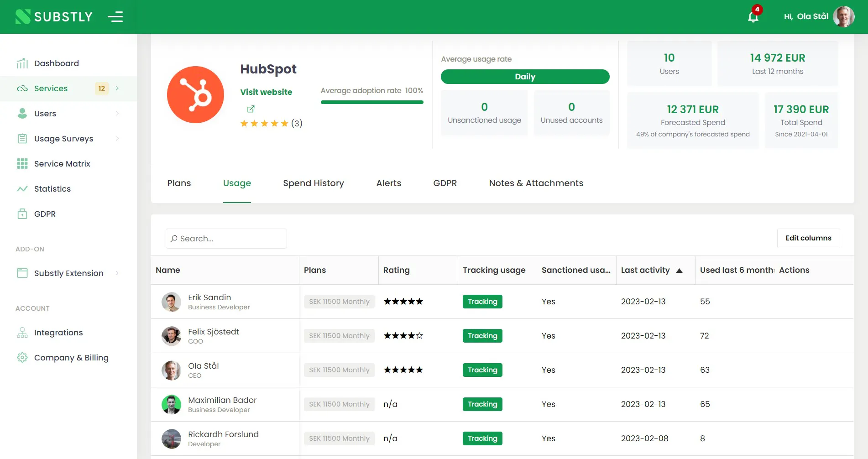Screen dimensions: 868x459
Task: Click the GDPR lock icon in sidebar
Action: click(x=22, y=214)
